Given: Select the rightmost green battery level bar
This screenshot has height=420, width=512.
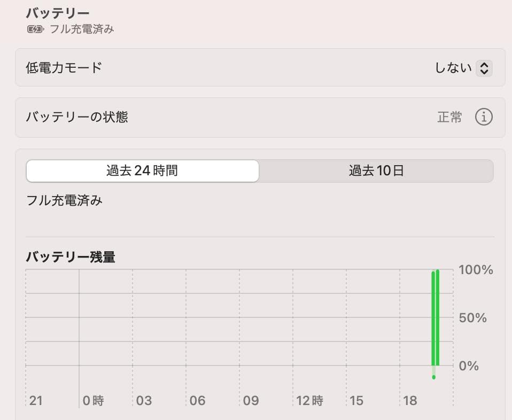Looking at the screenshot, I should (x=438, y=317).
